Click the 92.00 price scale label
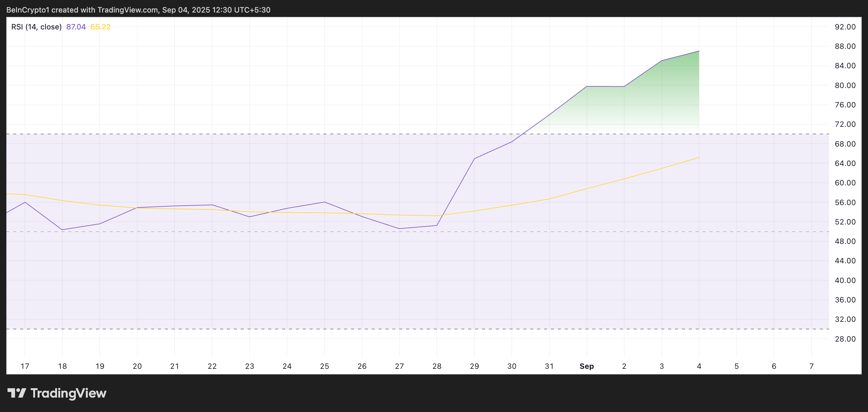Image resolution: width=868 pixels, height=412 pixels. [x=845, y=27]
